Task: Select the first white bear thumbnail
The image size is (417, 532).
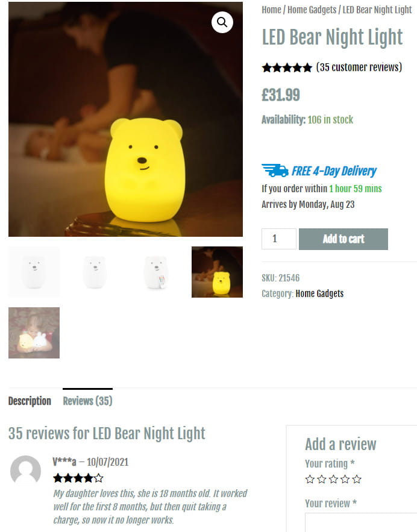Action: tap(34, 272)
